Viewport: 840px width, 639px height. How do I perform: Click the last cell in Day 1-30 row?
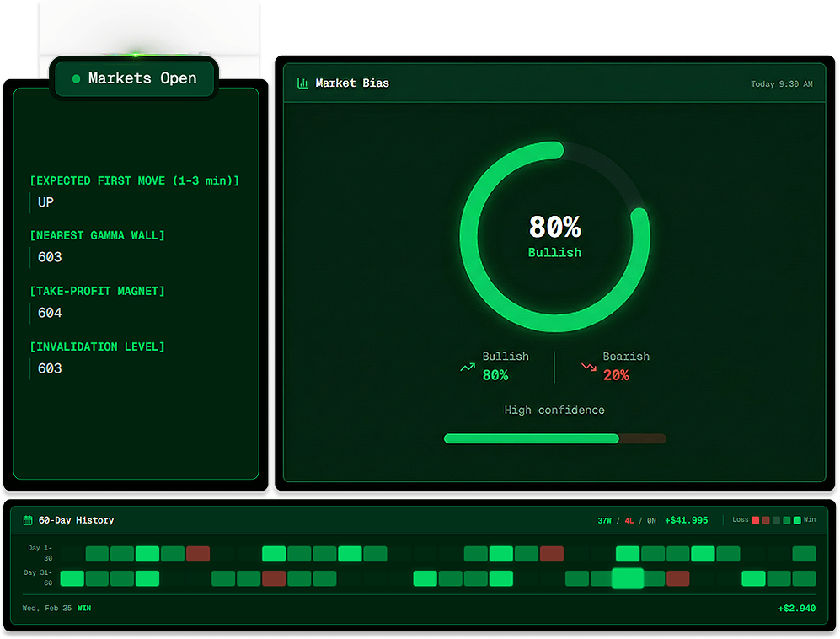[804, 554]
